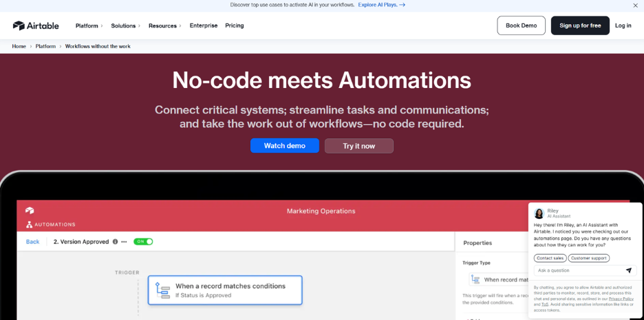Click the Automations hierarchy icon
644x320 pixels.
pos(29,225)
